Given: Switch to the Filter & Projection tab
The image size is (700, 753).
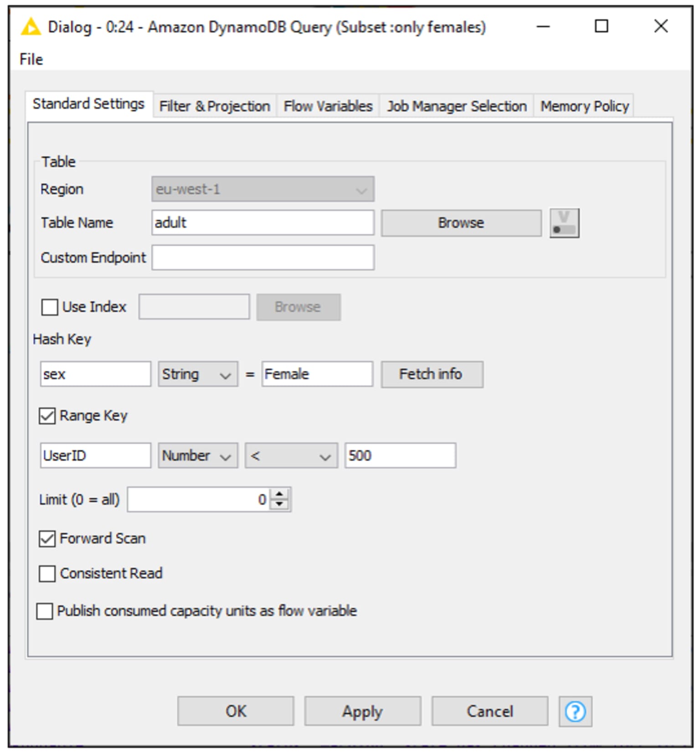Looking at the screenshot, I should click(x=215, y=106).
